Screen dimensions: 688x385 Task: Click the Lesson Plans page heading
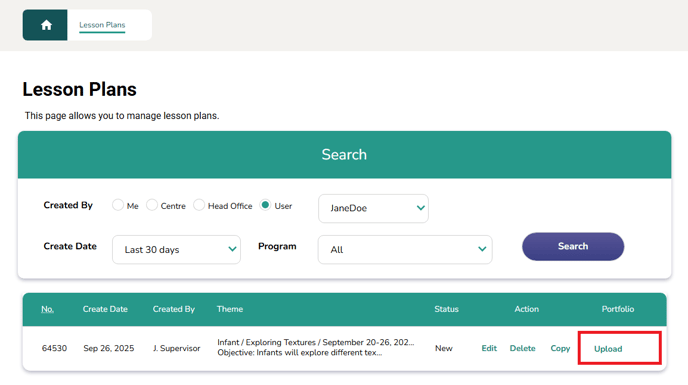(79, 90)
